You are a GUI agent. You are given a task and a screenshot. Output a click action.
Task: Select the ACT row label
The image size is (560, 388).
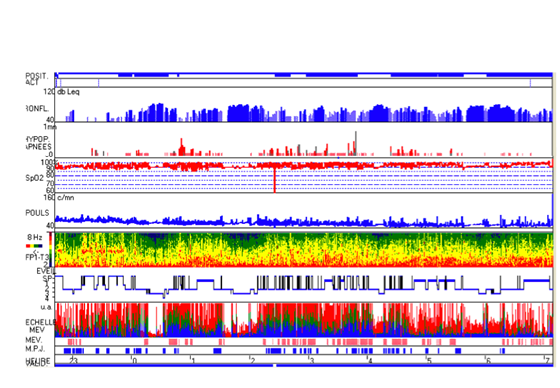(x=32, y=83)
